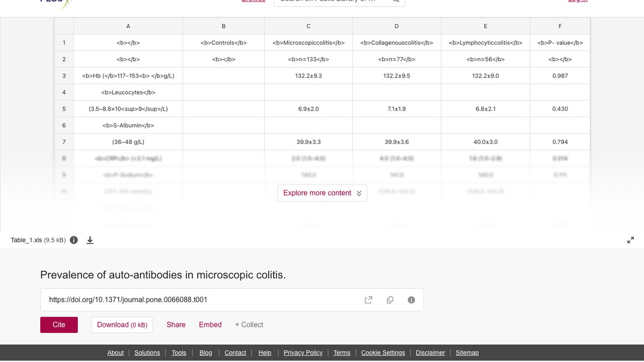Screen dimensions: 644x362
Task: Open the Embed option
Action: point(210,325)
